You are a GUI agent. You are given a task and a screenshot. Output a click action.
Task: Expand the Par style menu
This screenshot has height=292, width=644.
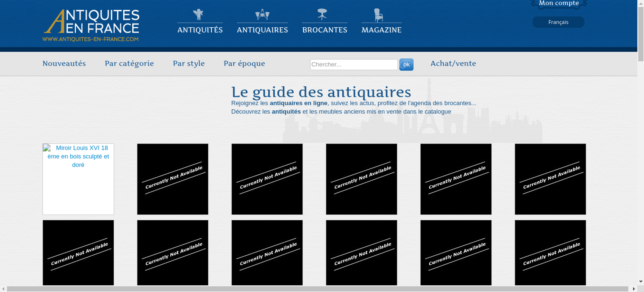tap(189, 63)
